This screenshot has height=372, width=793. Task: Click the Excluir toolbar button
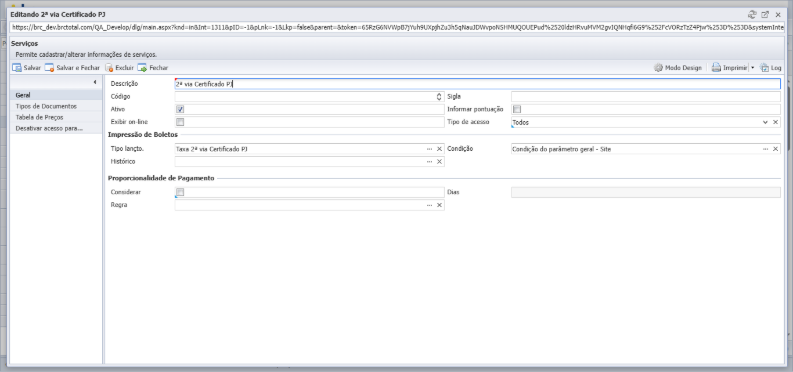tap(119, 68)
